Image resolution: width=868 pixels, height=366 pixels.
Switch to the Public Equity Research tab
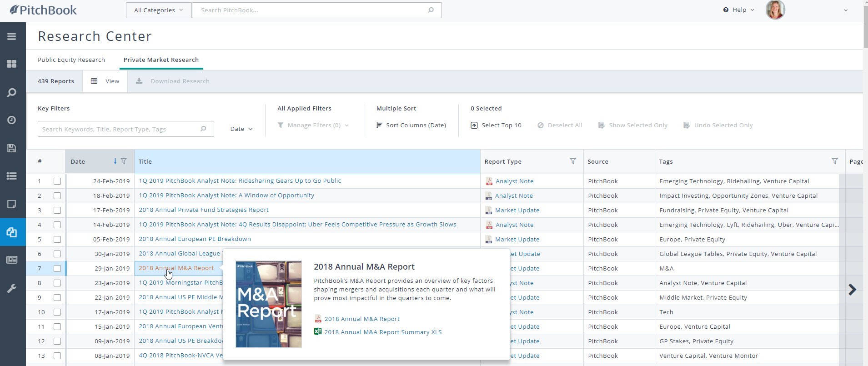click(x=71, y=60)
